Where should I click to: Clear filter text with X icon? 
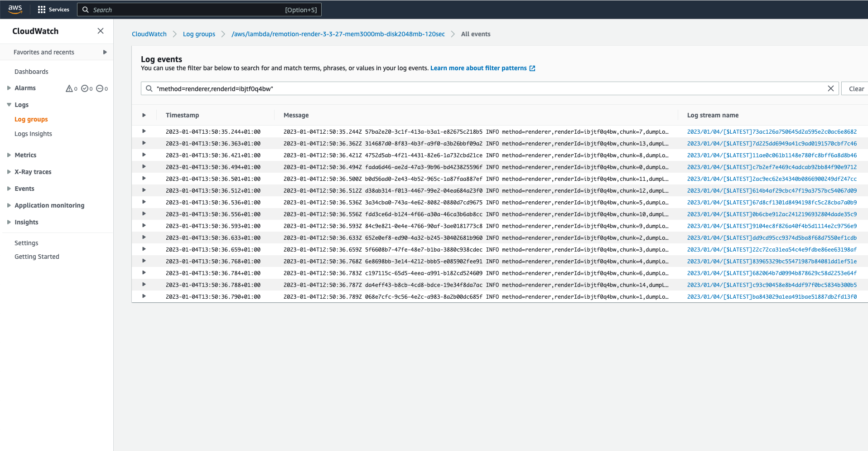(830, 89)
